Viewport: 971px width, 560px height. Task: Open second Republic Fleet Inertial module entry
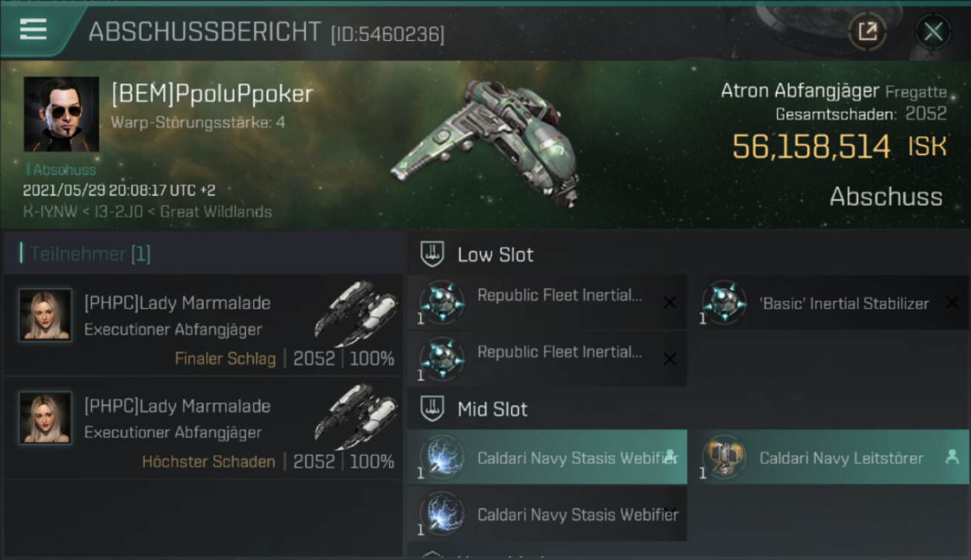tap(547, 359)
